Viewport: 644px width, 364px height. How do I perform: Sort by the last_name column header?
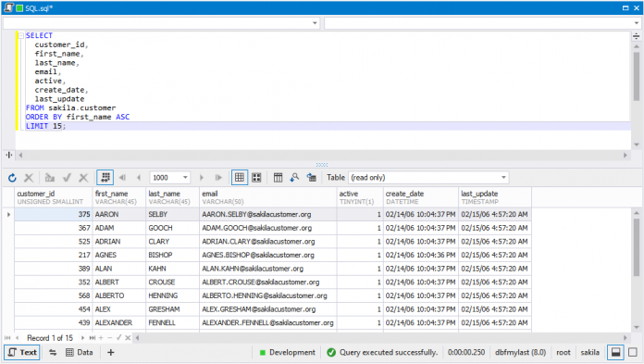coord(172,197)
